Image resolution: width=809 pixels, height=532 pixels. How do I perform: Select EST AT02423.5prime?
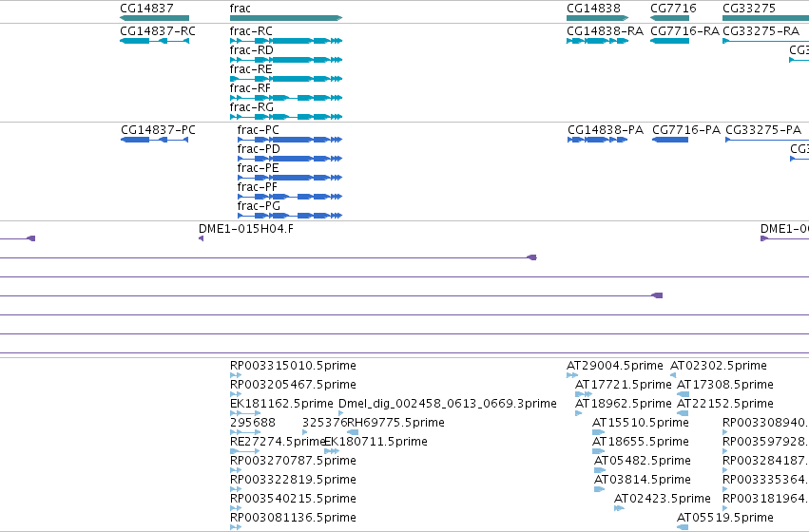point(619,509)
